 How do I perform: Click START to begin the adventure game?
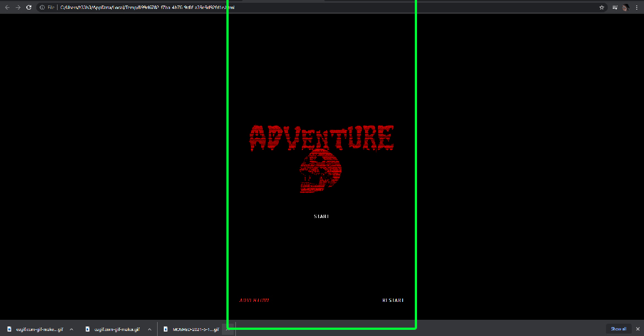coord(321,216)
